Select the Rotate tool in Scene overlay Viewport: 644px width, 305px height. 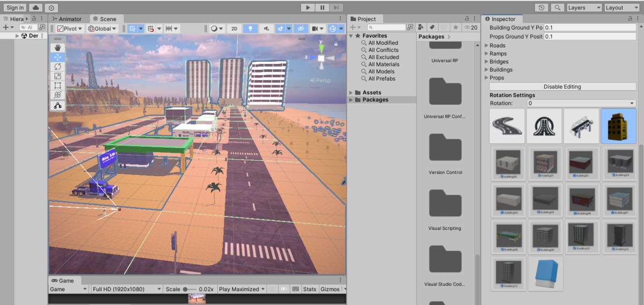(x=57, y=67)
